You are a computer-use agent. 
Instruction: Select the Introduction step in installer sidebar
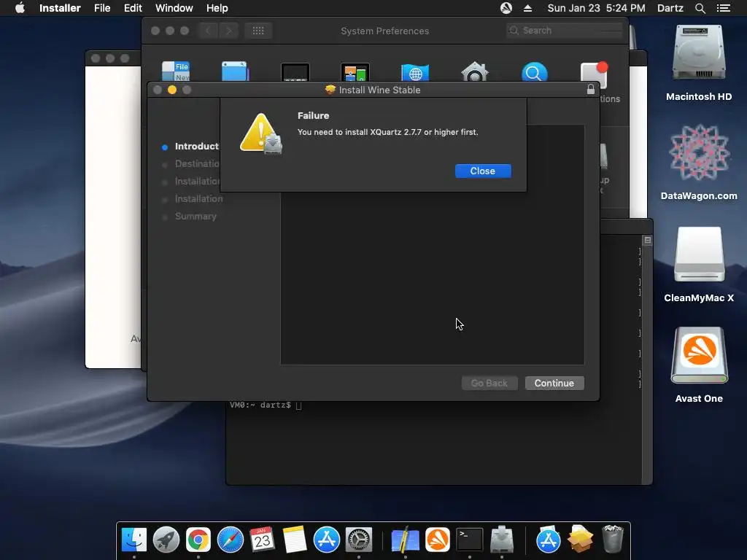click(x=196, y=146)
